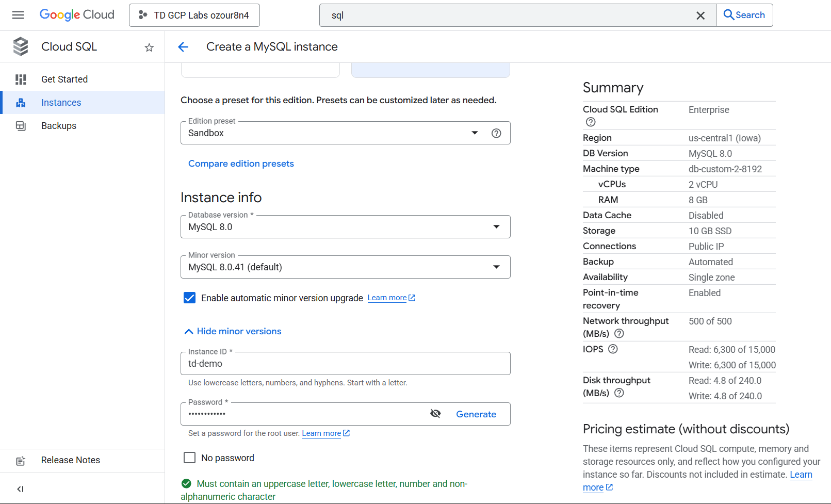Check the No password checkbox
The image size is (831, 504).
[x=190, y=458]
